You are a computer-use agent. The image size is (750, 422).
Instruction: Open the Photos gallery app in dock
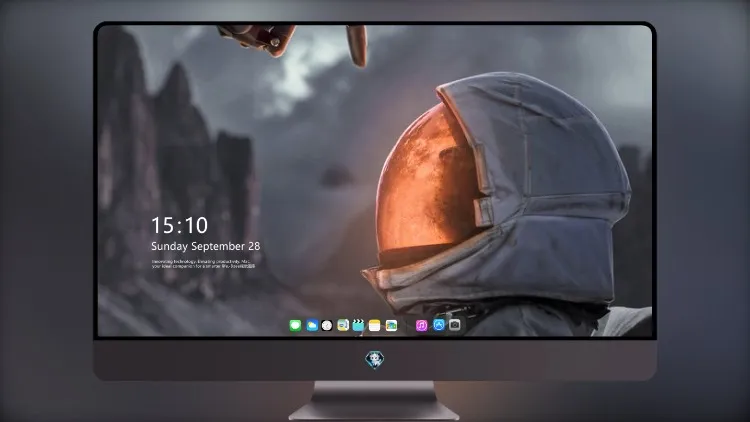[391, 326]
